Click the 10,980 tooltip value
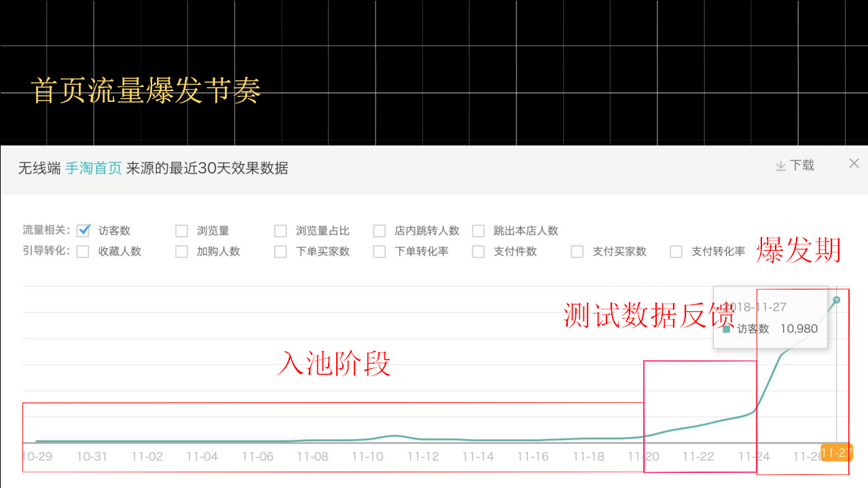868x488 pixels. (799, 329)
